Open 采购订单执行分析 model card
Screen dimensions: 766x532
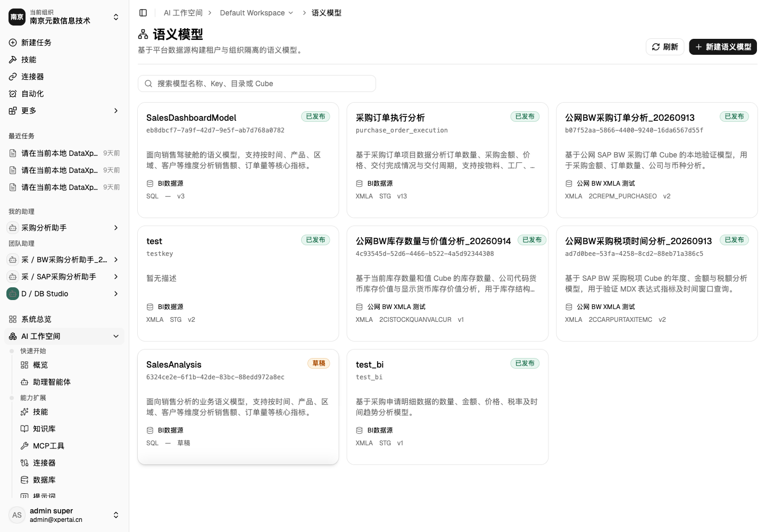click(x=447, y=160)
